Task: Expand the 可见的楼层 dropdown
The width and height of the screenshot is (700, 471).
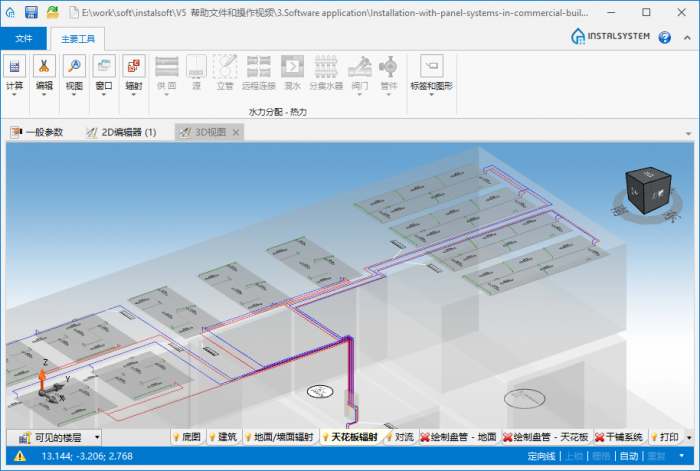Action: pyautogui.click(x=97, y=437)
